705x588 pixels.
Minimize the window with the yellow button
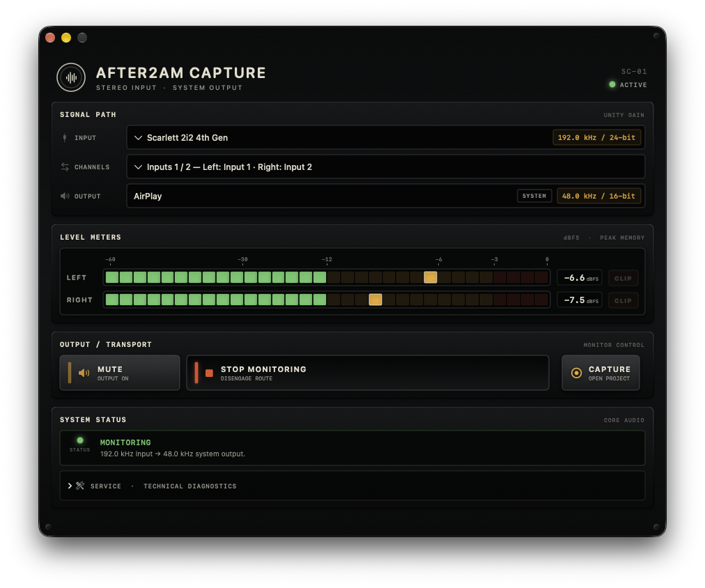[x=66, y=38]
